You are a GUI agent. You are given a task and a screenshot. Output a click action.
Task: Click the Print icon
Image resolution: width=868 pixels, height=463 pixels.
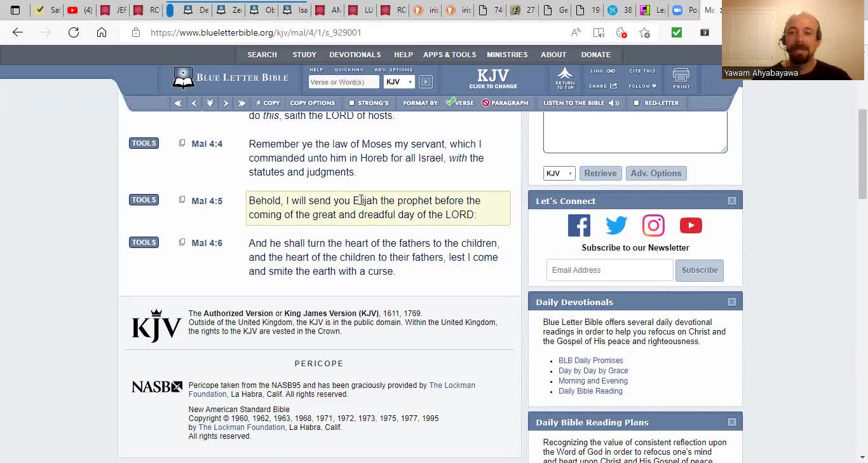click(x=681, y=79)
